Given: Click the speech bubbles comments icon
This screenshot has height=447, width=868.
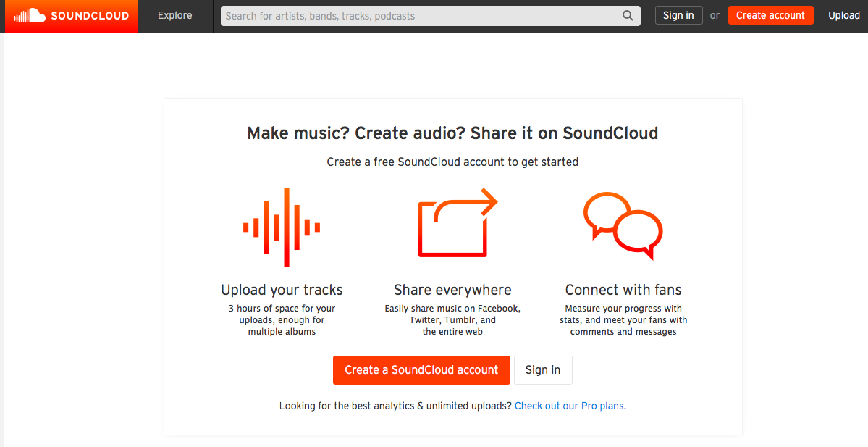Looking at the screenshot, I should (x=623, y=225).
